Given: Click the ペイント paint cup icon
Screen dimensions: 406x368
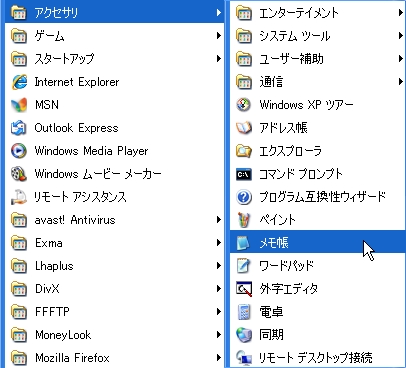Looking at the screenshot, I should (x=244, y=220).
